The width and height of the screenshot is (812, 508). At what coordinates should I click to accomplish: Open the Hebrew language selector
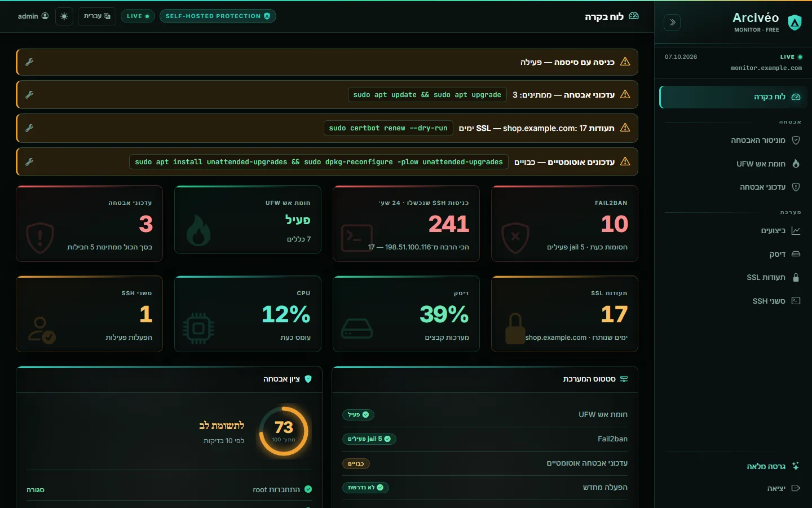pos(97,16)
